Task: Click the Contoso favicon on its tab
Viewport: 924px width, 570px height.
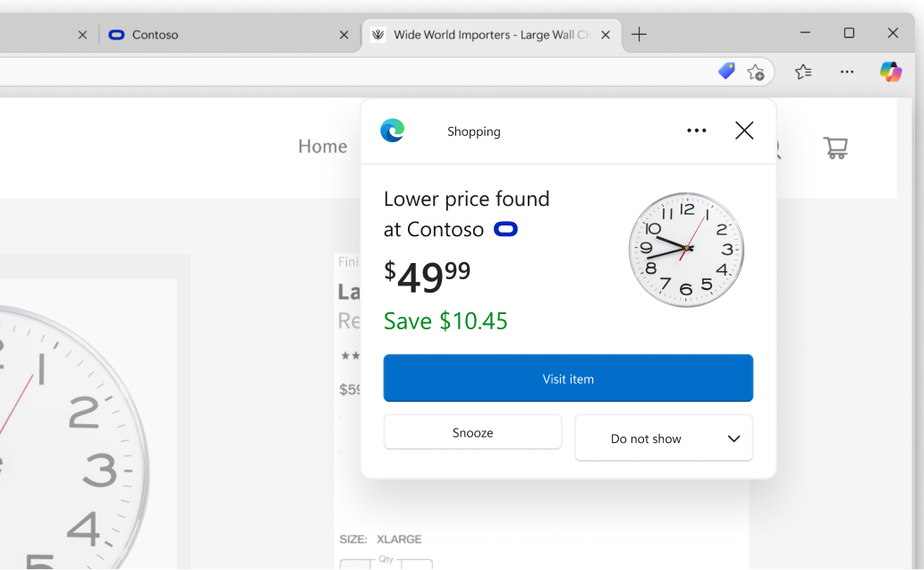Action: 116,34
